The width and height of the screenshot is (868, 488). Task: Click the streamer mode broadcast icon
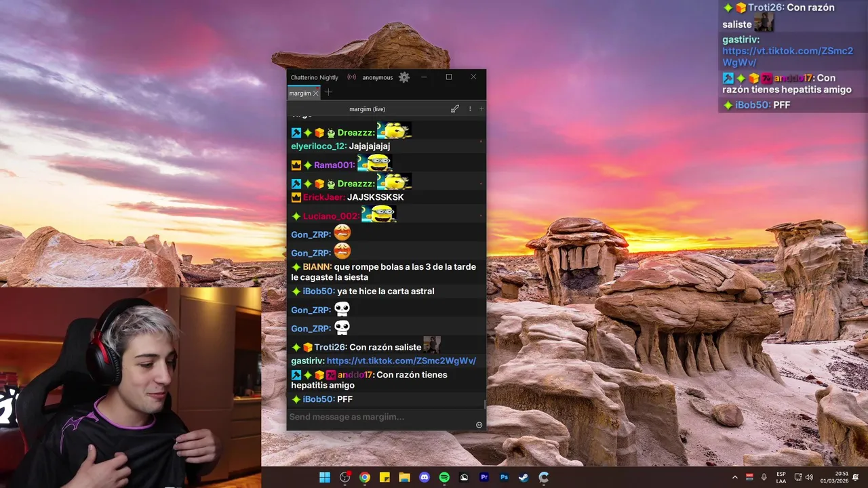pos(351,77)
